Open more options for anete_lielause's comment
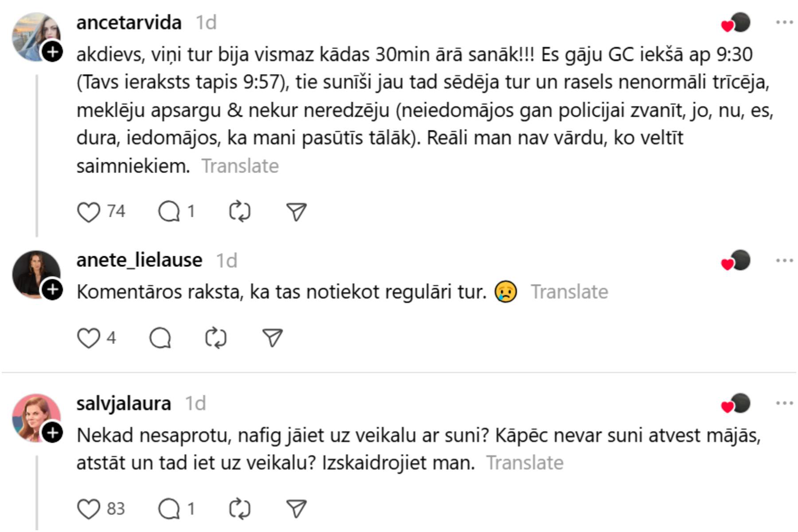Image resolution: width=798 pixels, height=532 pixels. pos(784,260)
